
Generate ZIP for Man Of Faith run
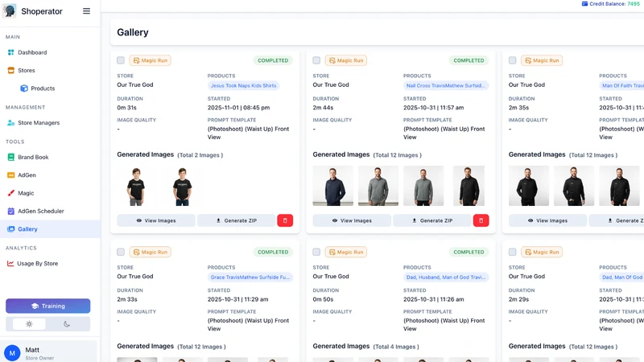[617, 220]
